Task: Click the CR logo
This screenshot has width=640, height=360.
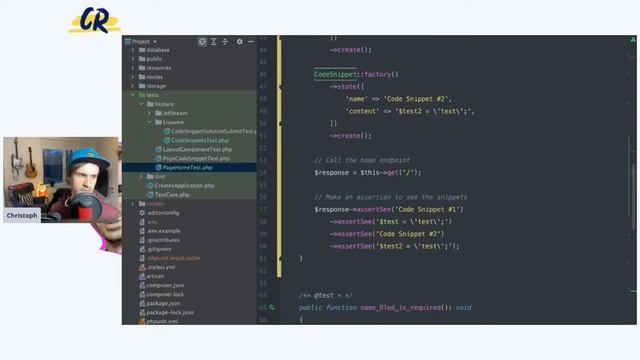Action: pyautogui.click(x=95, y=20)
